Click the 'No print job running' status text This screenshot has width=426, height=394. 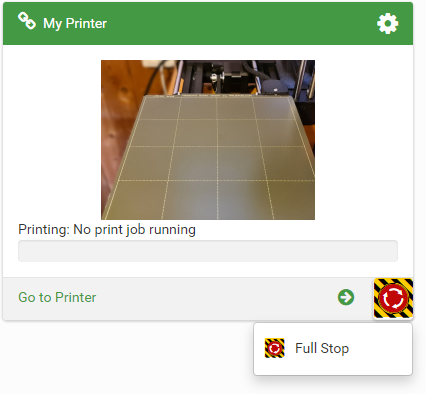134,230
